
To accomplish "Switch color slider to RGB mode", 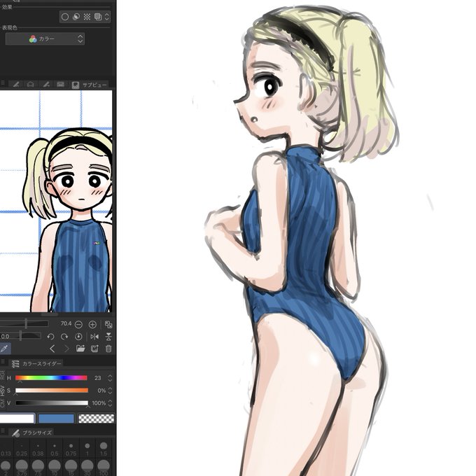I will point(3,375).
